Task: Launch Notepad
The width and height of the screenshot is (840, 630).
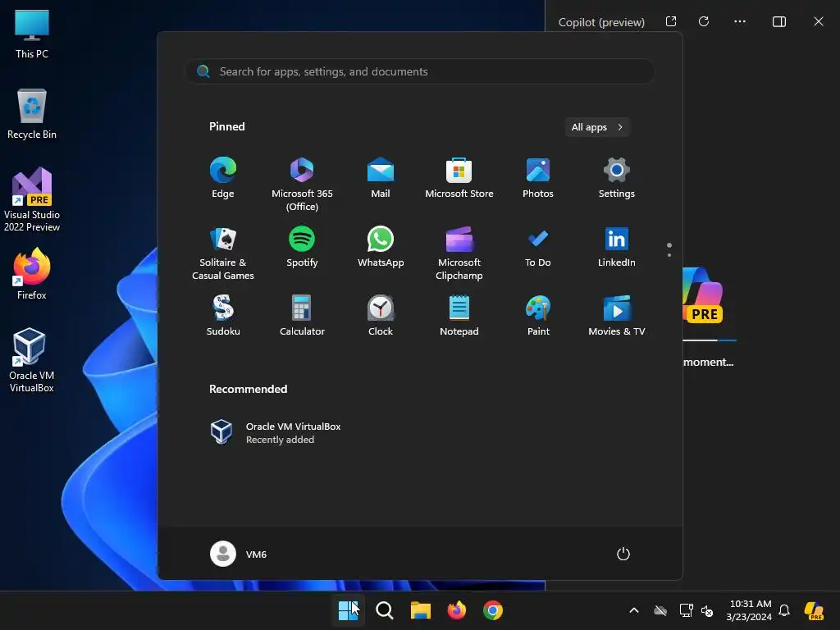Action: click(x=459, y=316)
